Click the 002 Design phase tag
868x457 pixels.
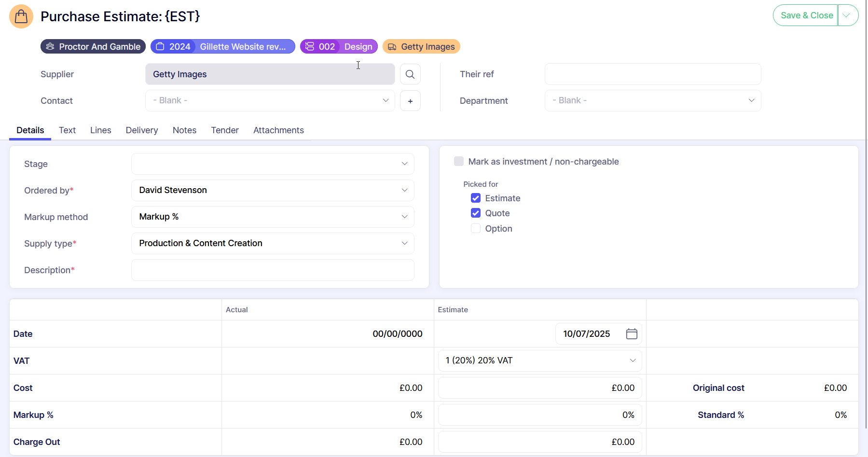(x=339, y=47)
